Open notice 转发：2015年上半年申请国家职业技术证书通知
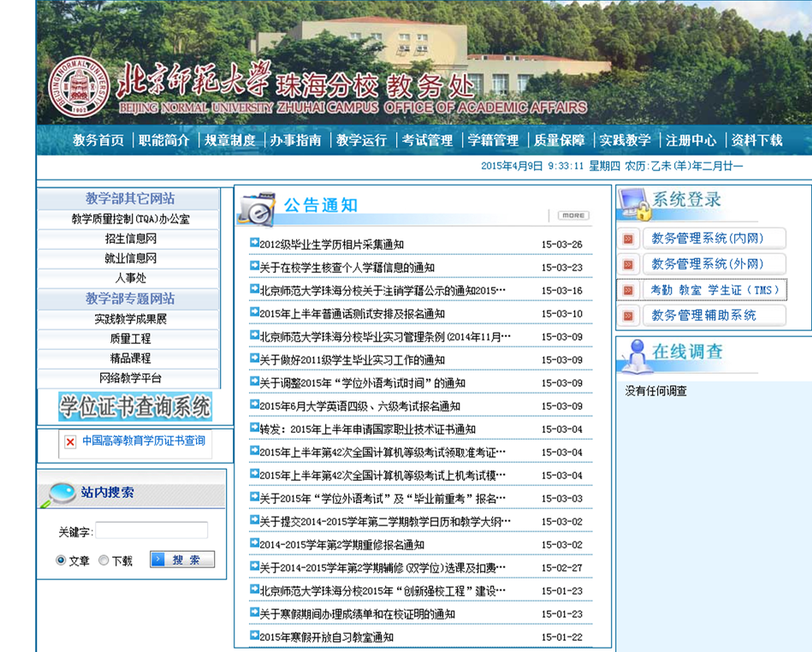 368,430
